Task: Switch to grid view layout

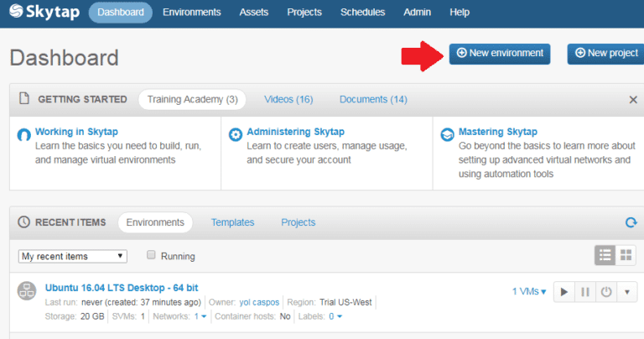Action: (x=626, y=254)
